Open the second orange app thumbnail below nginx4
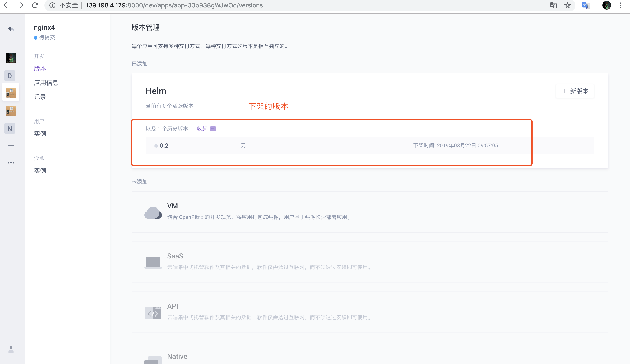This screenshot has width=630, height=364. coord(11,111)
